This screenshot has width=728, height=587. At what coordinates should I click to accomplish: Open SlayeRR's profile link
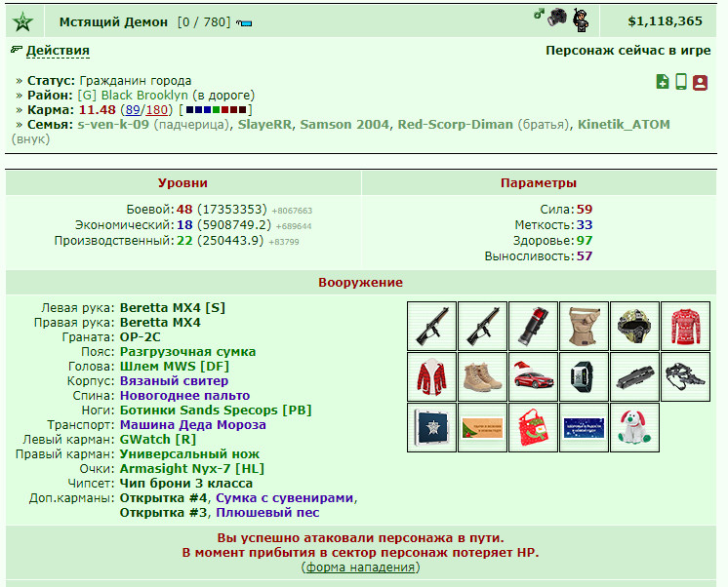[x=264, y=125]
